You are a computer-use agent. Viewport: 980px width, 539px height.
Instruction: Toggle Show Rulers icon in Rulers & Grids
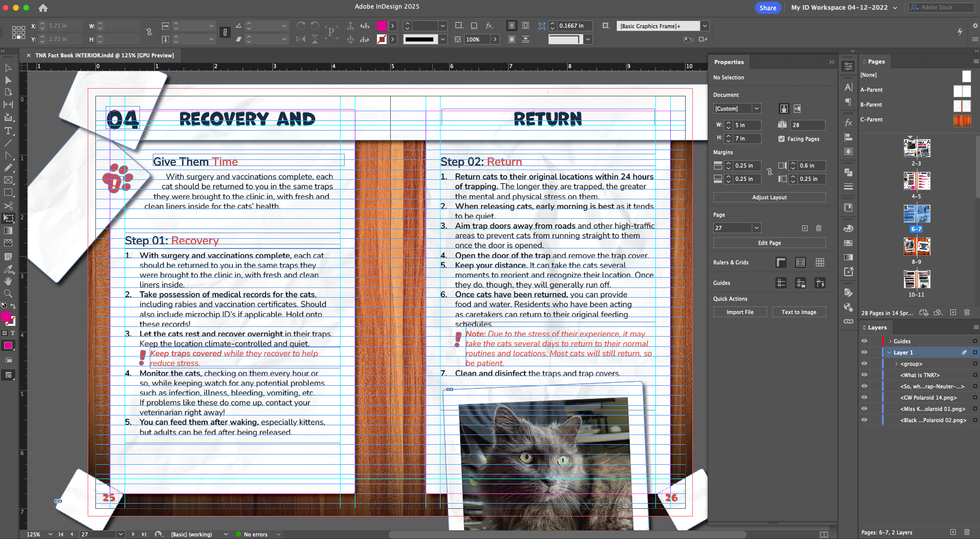(781, 262)
